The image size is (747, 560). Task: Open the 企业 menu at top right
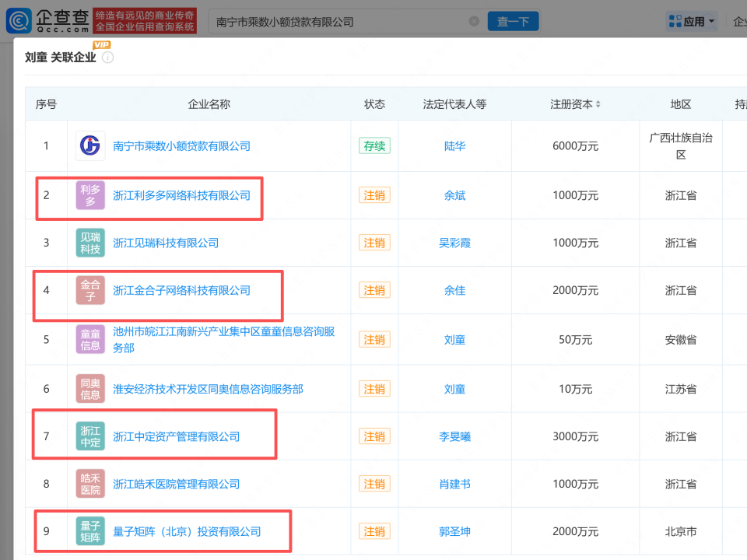click(739, 21)
